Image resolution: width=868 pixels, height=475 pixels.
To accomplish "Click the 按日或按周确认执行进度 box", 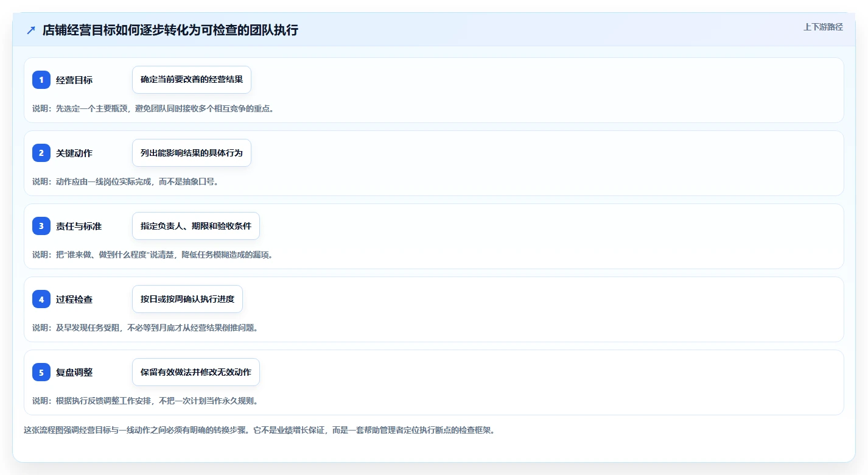I will 187,299.
